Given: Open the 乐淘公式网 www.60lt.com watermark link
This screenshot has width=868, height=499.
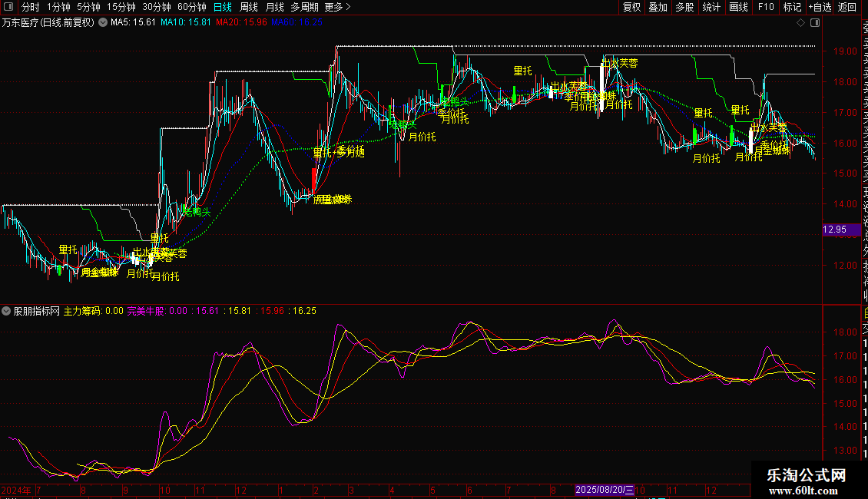Looking at the screenshot, I should click(x=807, y=483).
